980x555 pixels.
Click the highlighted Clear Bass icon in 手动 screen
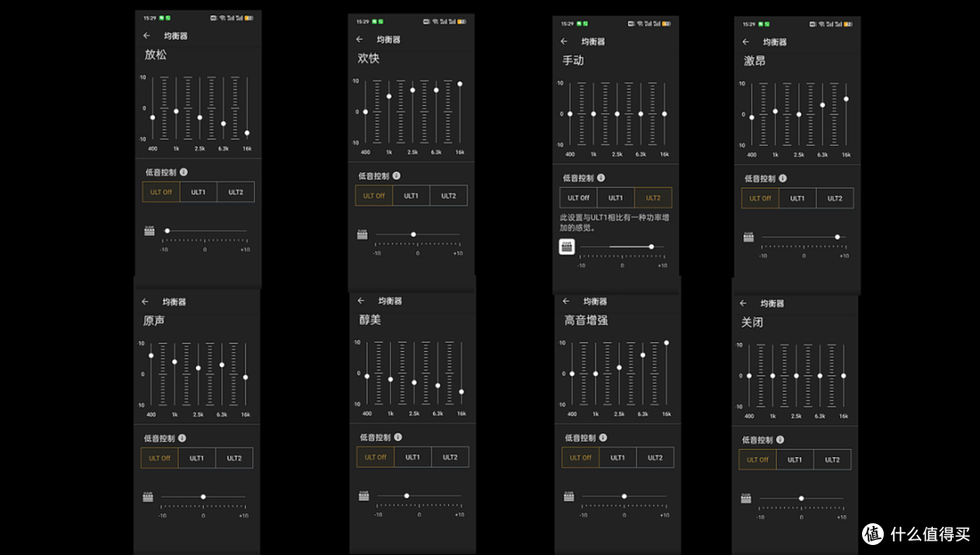[567, 247]
